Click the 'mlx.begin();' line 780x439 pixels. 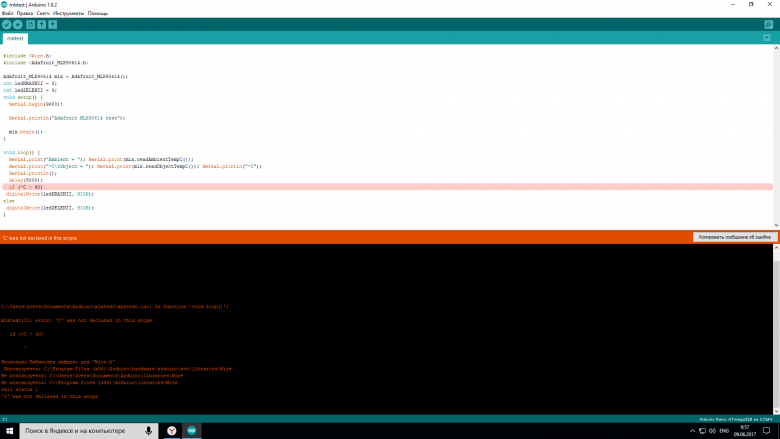coord(25,132)
